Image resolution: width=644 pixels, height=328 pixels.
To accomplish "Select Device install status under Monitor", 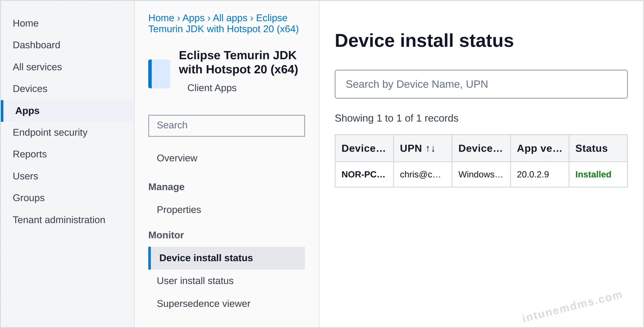I will (x=227, y=258).
